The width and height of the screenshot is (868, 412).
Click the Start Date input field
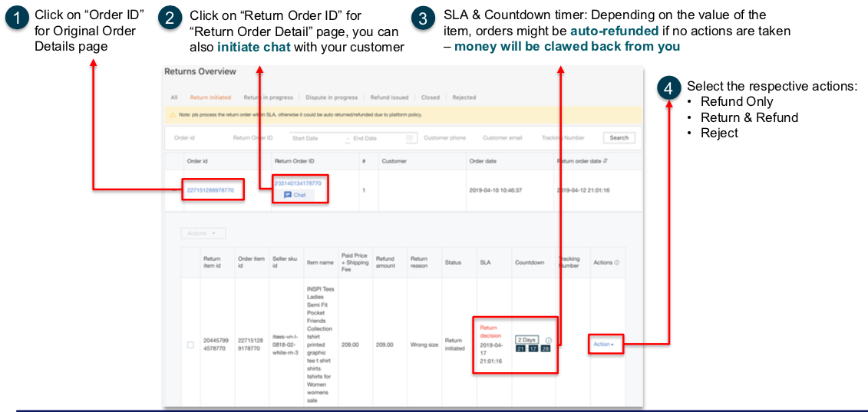315,138
